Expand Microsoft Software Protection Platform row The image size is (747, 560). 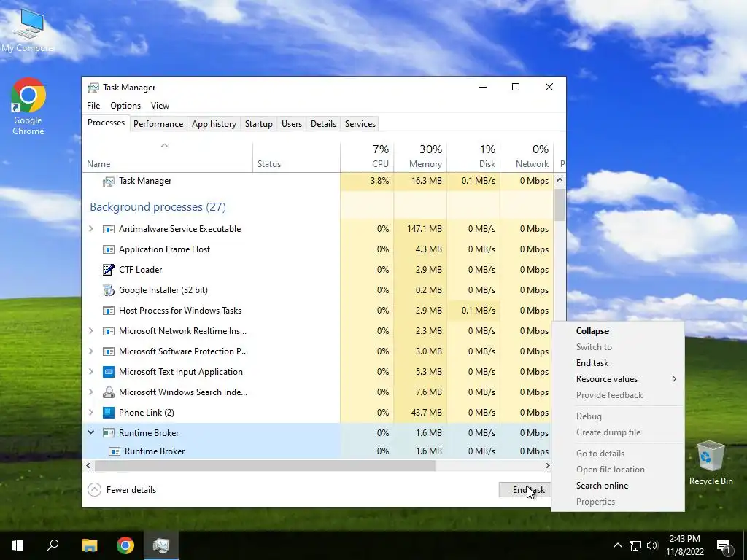(x=91, y=351)
